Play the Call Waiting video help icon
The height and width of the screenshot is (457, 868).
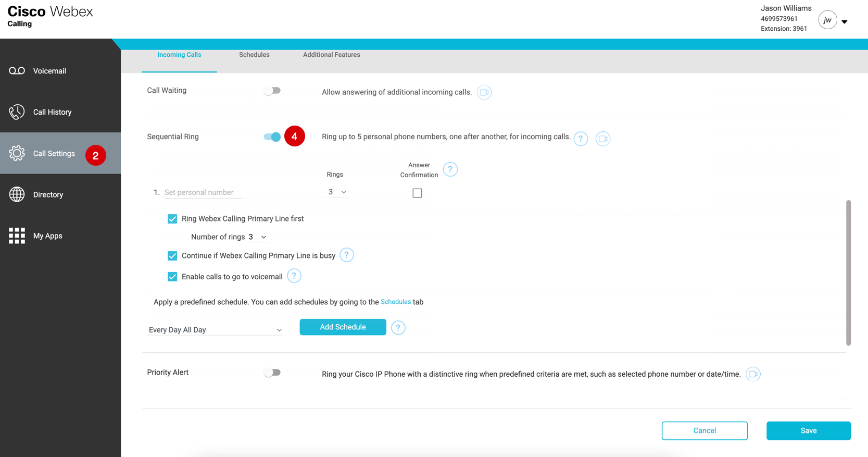[x=484, y=92]
